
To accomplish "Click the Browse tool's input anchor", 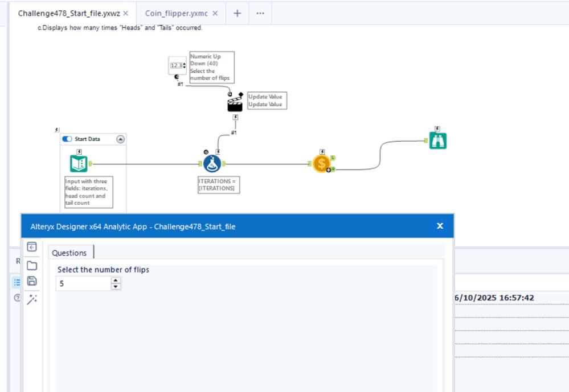I will (x=425, y=141).
